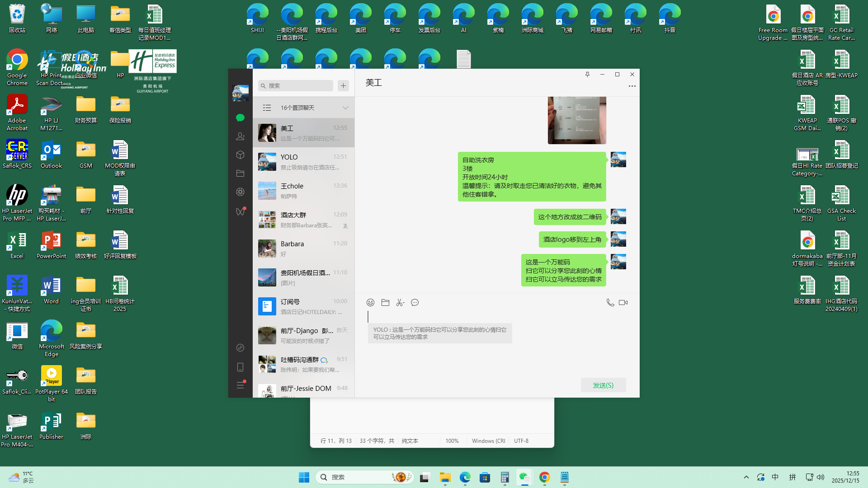
Task: Open the sidebar settings hamburger menu
Action: pos(240,385)
